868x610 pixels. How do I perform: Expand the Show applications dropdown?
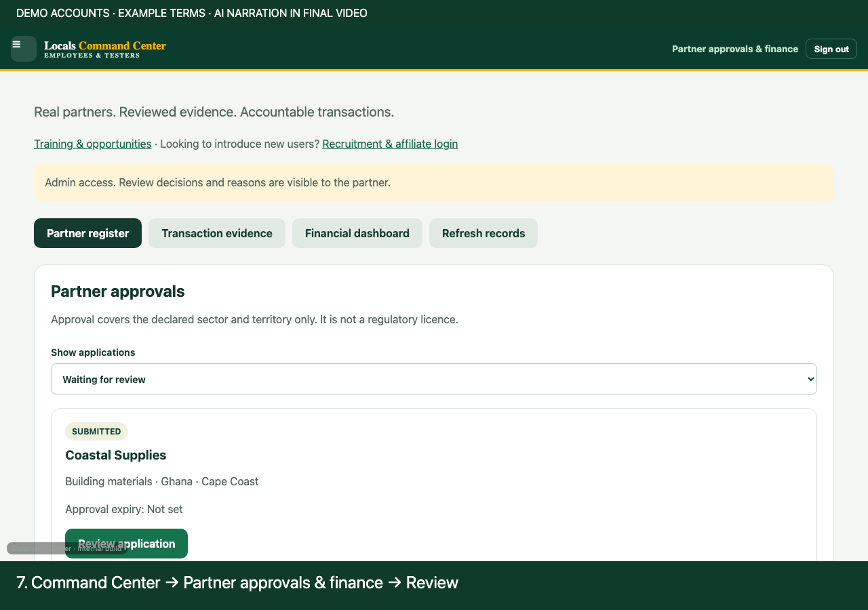coord(434,379)
